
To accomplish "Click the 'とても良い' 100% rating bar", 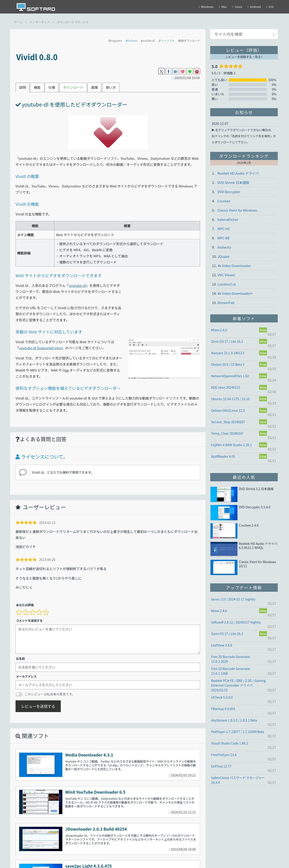I will [x=248, y=80].
